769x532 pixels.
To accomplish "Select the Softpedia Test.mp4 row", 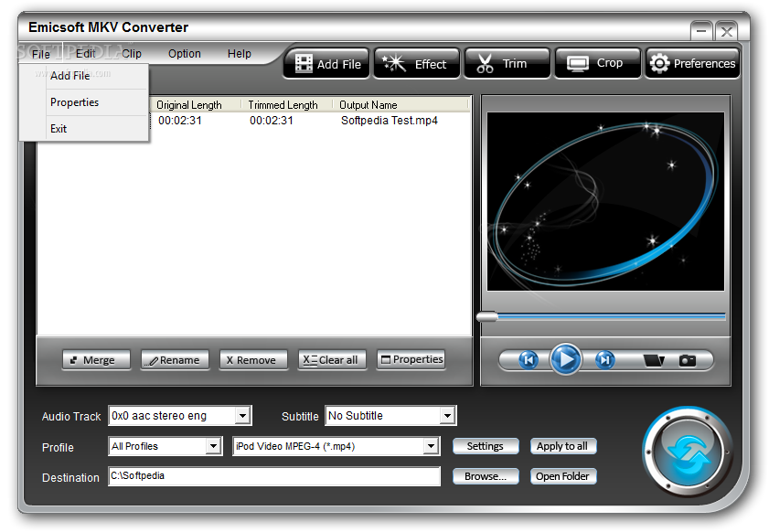I will [x=311, y=121].
